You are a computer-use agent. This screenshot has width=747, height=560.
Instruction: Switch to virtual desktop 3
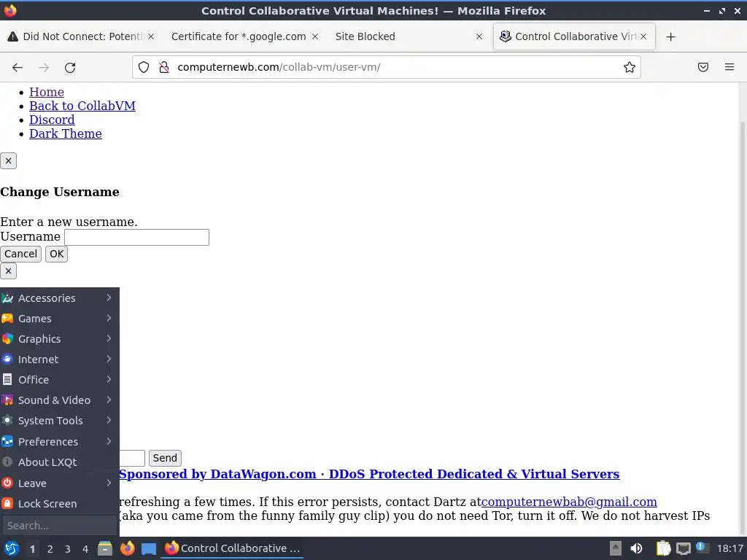68,549
